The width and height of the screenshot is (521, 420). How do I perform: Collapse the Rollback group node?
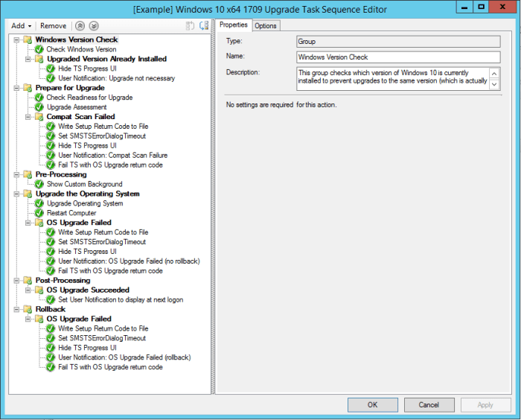pos(17,309)
